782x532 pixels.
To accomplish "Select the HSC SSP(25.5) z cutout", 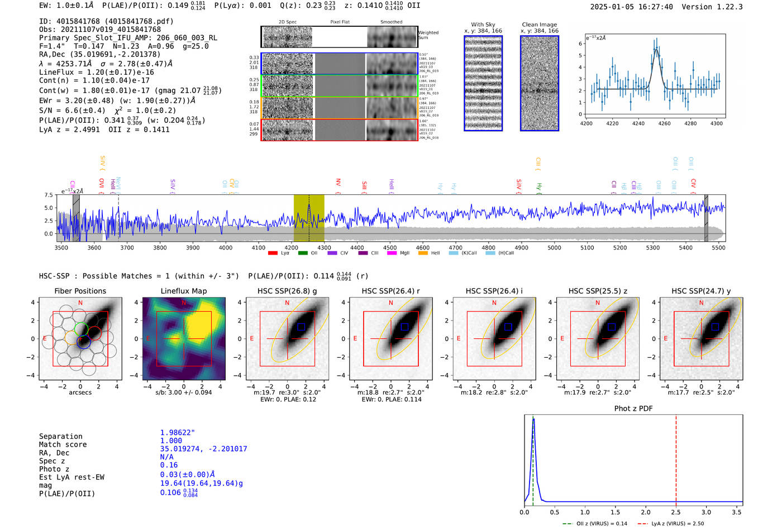I will (598, 338).
